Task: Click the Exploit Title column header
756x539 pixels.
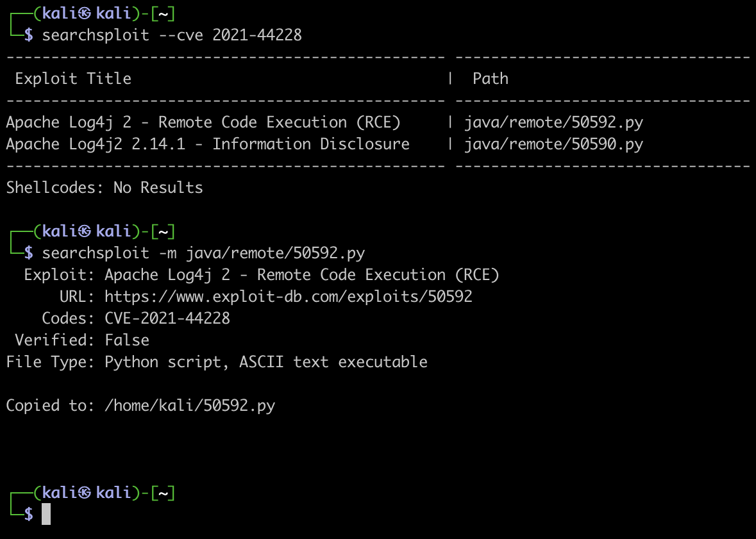Action: 73,79
